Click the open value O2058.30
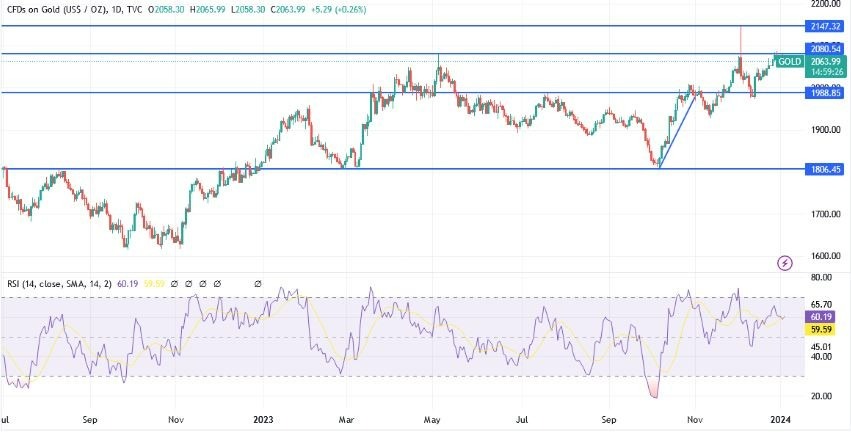Viewport: 851px width, 432px height. (167, 9)
